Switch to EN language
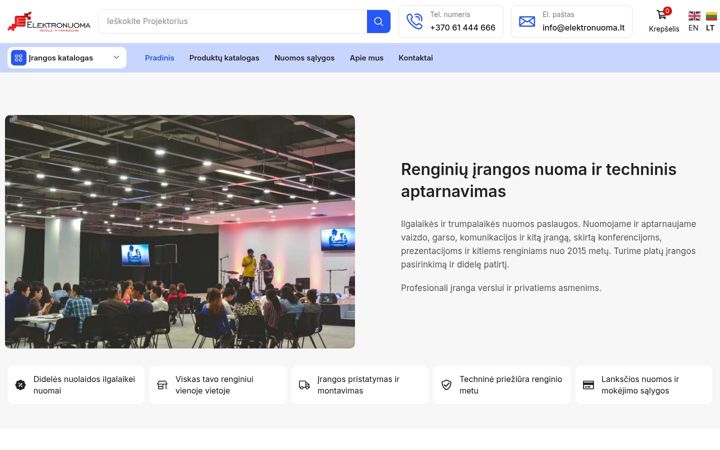Image resolution: width=720 pixels, height=450 pixels. (693, 28)
